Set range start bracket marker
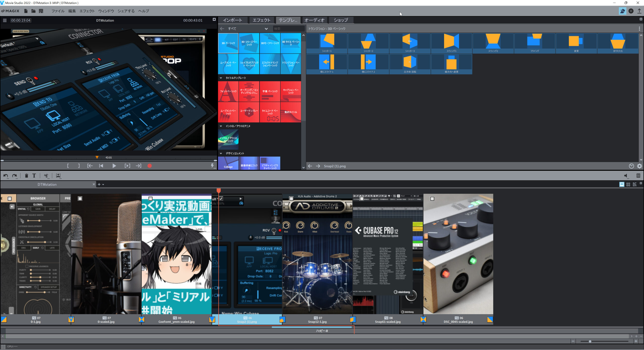644x350 pixels. click(x=68, y=166)
